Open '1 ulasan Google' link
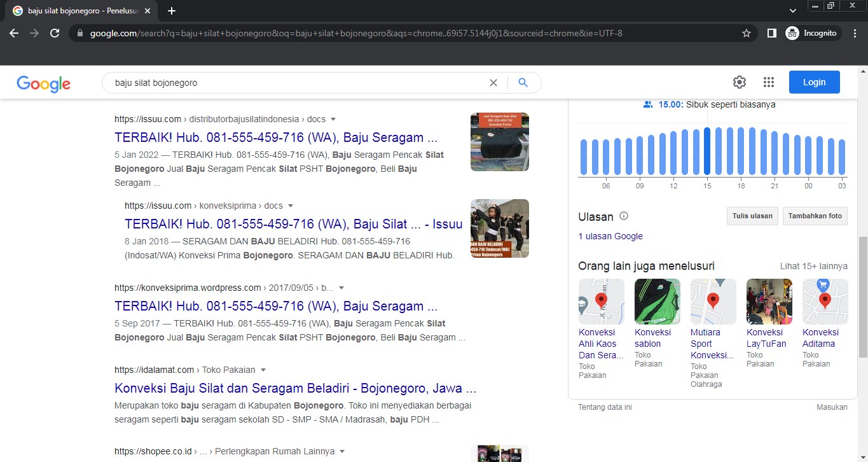This screenshot has width=868, height=462. tap(610, 236)
